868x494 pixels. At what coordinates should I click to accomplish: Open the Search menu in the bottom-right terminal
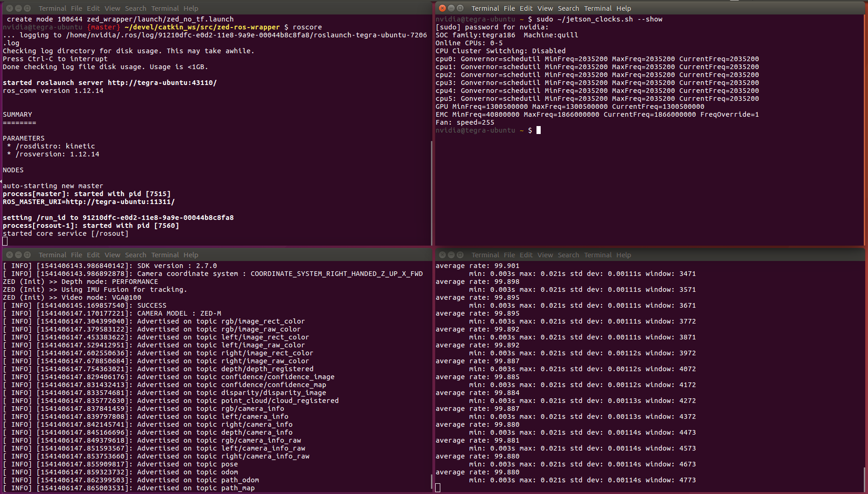568,255
